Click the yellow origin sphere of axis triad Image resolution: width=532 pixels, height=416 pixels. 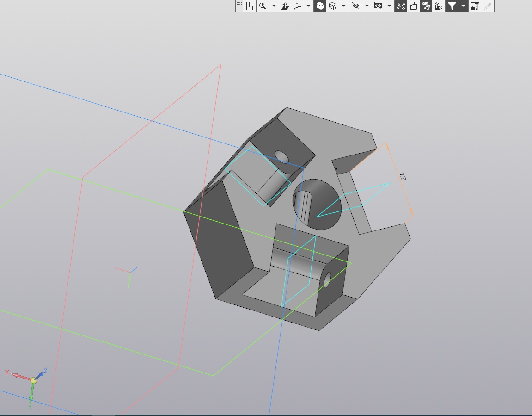click(x=33, y=380)
